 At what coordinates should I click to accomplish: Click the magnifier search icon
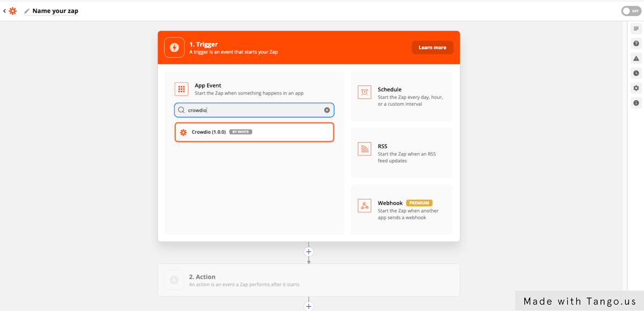(x=181, y=110)
